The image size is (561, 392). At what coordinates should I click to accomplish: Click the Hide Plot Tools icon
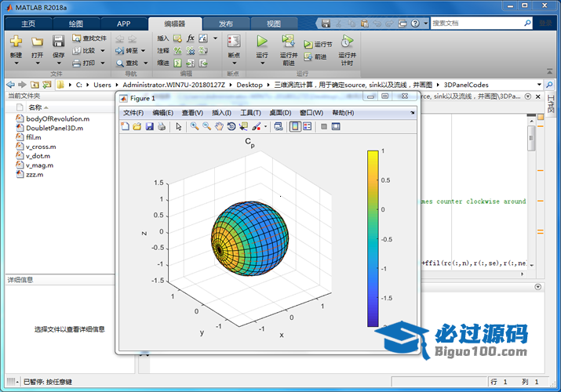(324, 126)
